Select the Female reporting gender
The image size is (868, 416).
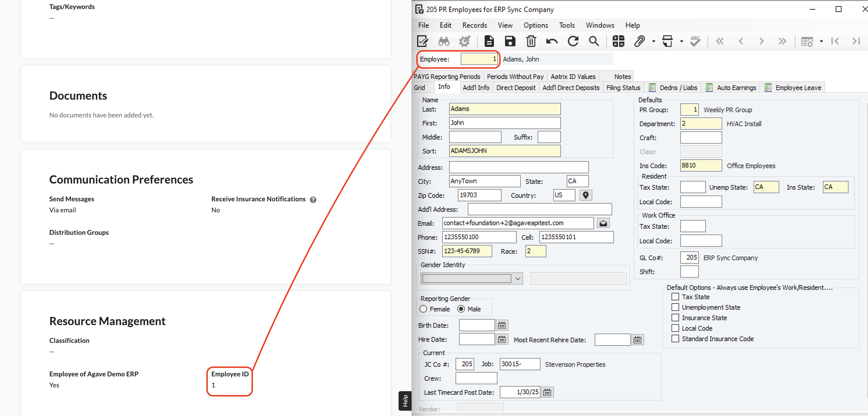coord(423,309)
